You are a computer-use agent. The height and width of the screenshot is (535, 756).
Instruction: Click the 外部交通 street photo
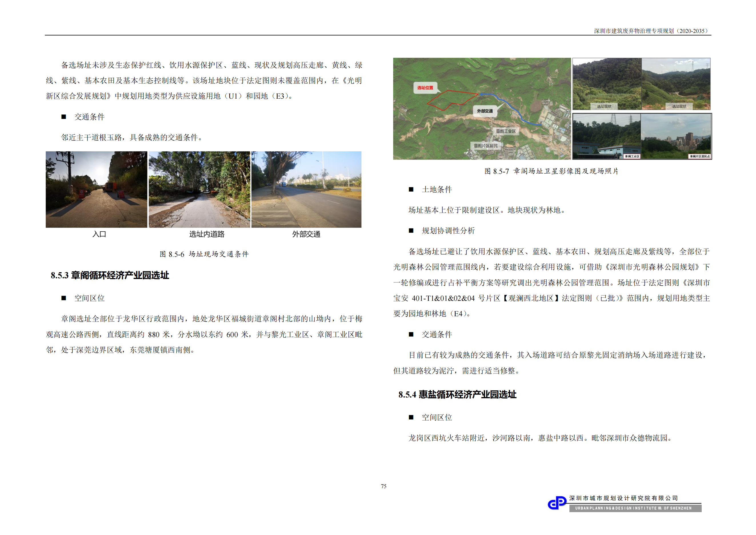(306, 189)
